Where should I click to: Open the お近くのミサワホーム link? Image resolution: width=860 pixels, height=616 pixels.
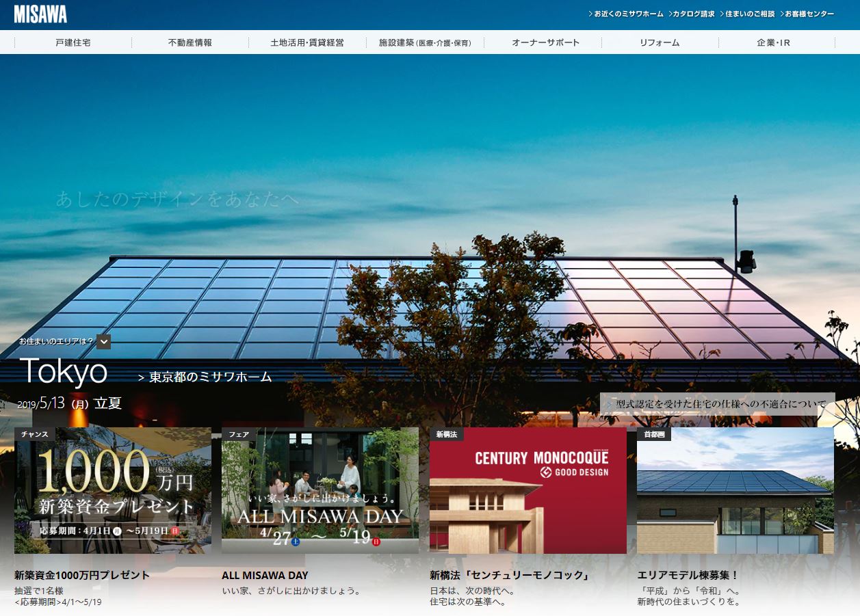(626, 14)
